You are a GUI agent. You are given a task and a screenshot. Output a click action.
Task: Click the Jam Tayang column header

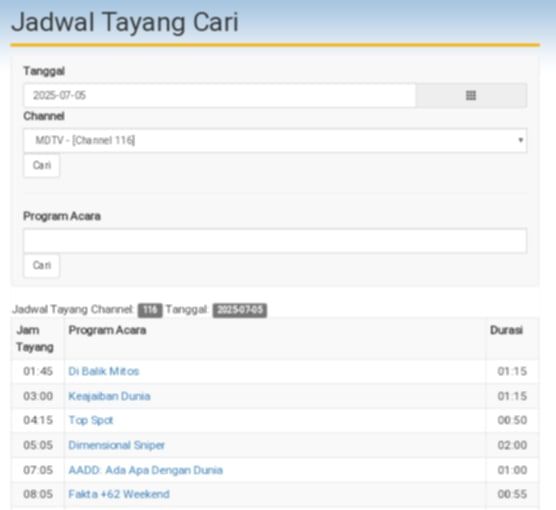coord(35,339)
